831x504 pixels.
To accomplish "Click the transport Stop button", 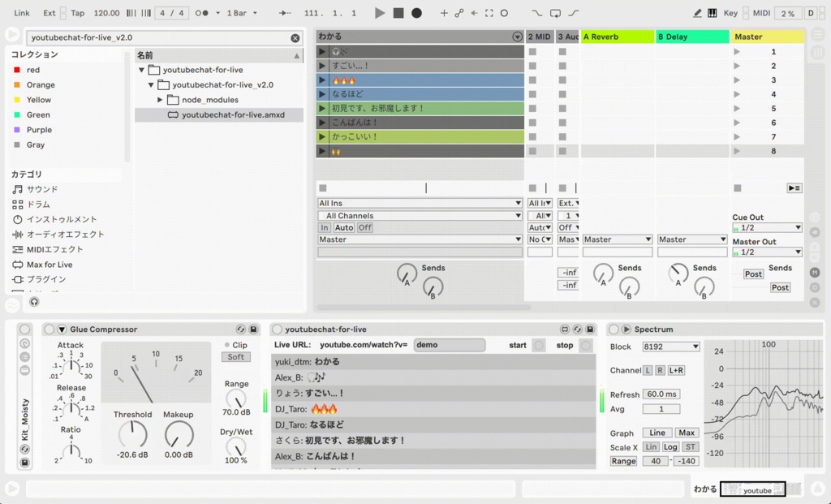I will coord(398,13).
